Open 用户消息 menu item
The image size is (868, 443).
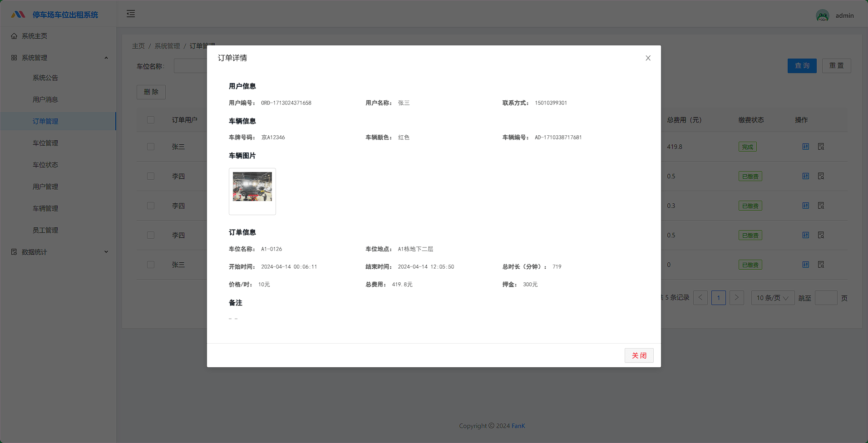point(58,99)
